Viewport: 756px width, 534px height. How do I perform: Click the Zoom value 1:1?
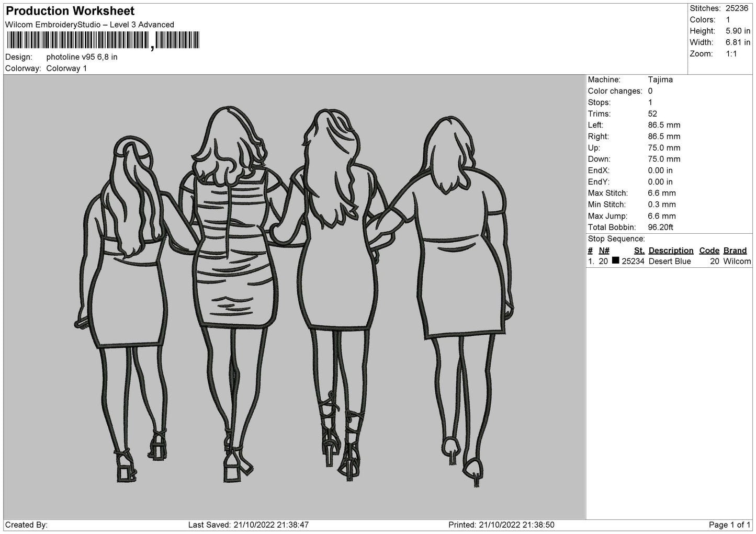(x=731, y=54)
